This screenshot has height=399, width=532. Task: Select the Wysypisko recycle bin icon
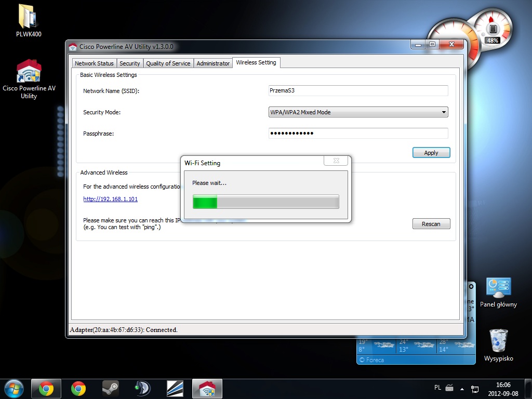[498, 345]
